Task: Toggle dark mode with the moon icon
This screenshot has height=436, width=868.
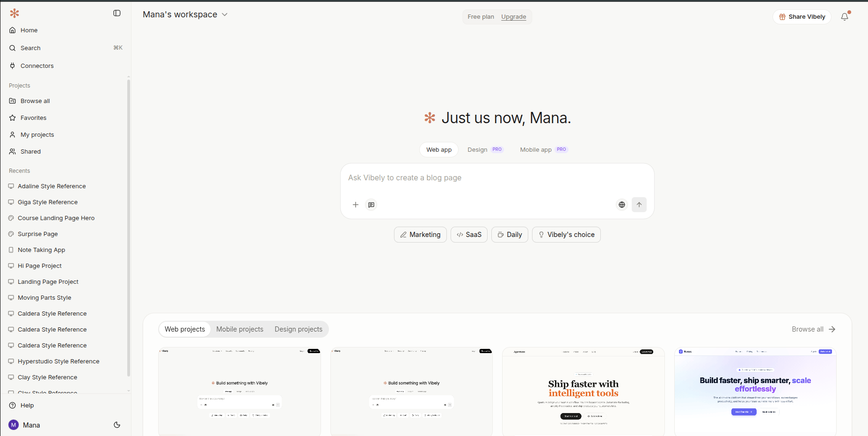Action: tap(117, 425)
